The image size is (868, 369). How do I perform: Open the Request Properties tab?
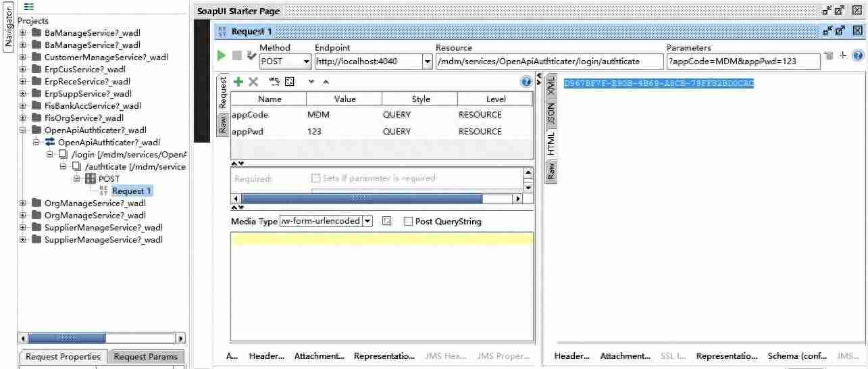pos(63,357)
